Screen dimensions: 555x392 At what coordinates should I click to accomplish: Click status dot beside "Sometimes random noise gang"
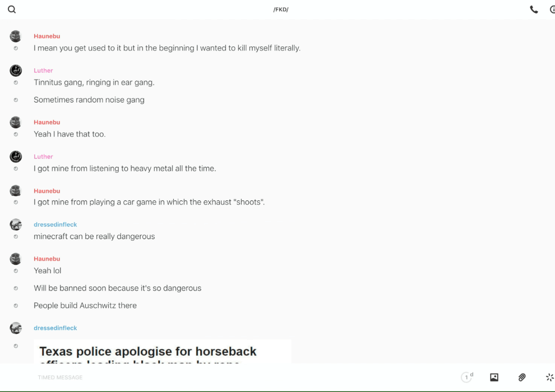click(16, 100)
